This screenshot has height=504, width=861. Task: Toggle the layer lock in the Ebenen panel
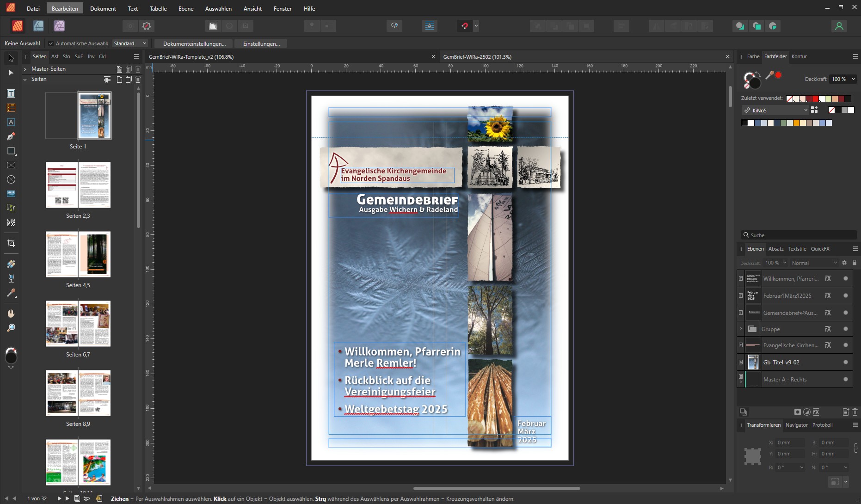pyautogui.click(x=855, y=263)
